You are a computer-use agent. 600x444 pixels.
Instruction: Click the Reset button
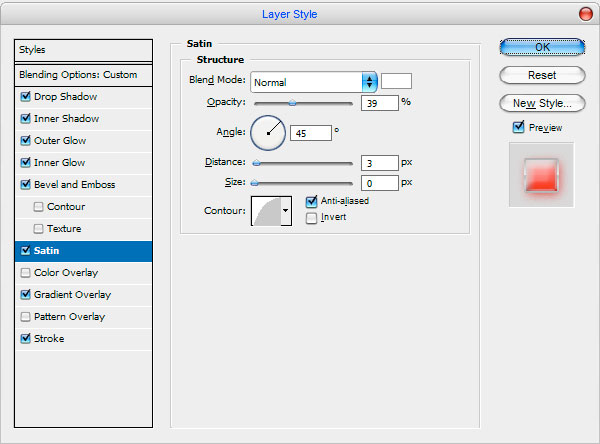pos(542,75)
